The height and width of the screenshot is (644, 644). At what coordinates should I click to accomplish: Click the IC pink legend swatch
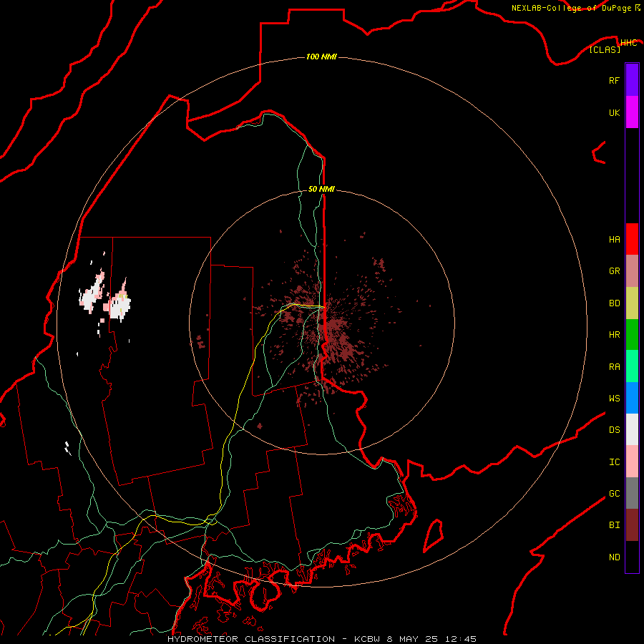pos(632,462)
